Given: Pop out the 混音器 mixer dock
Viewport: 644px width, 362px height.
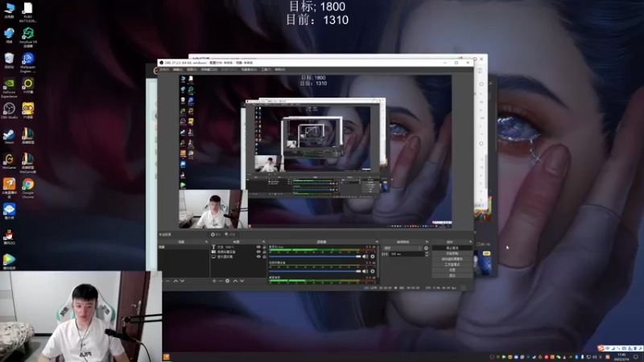Looking at the screenshot, I should point(377,242).
